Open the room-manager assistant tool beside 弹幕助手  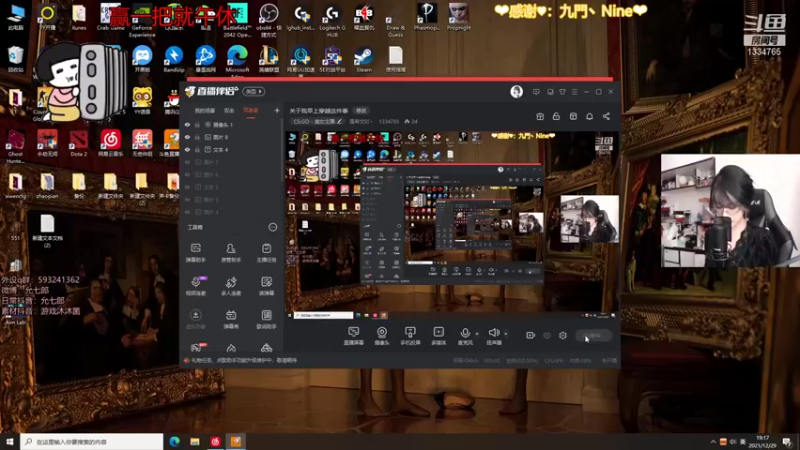tap(231, 253)
